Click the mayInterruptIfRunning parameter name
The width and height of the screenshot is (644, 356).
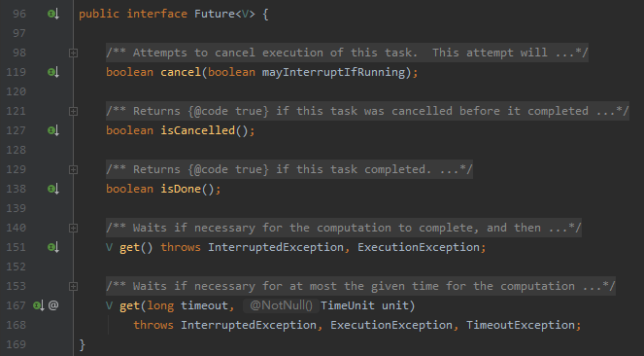(334, 72)
